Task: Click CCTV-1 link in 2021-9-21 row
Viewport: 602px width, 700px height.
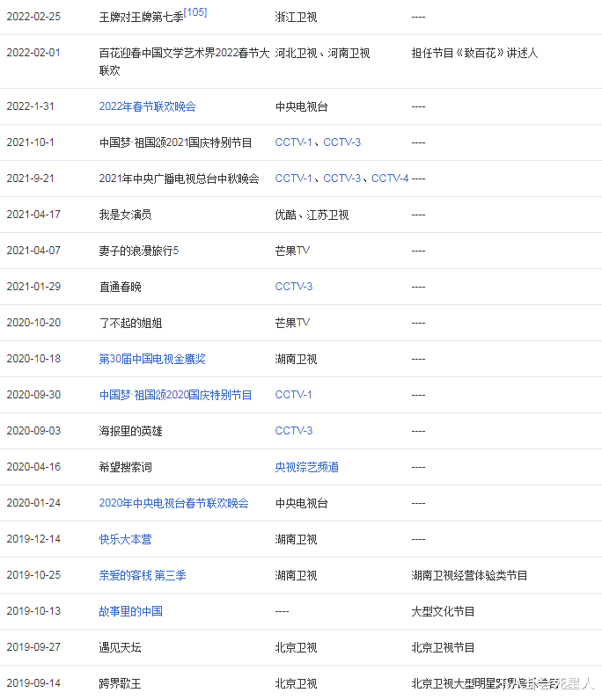Action: pos(293,179)
